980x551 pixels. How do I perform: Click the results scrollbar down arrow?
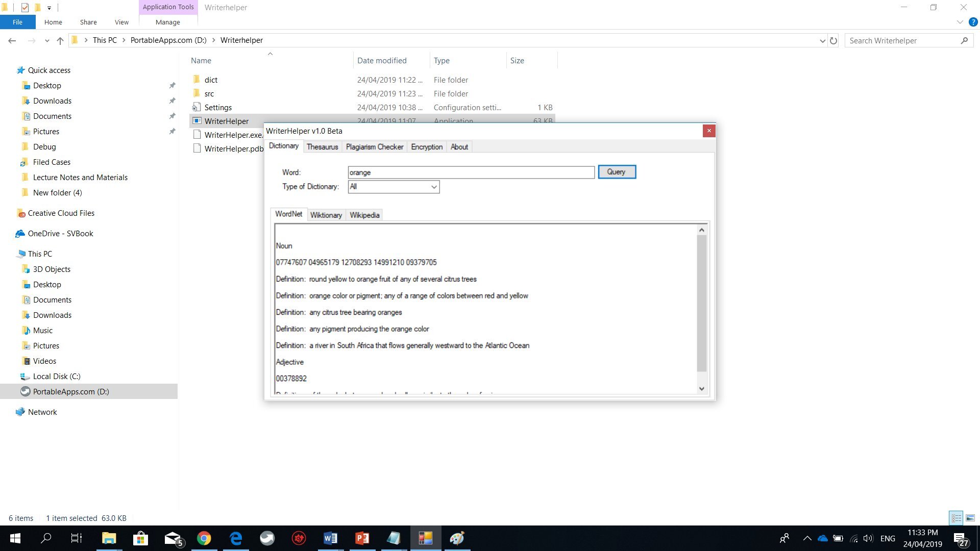702,389
